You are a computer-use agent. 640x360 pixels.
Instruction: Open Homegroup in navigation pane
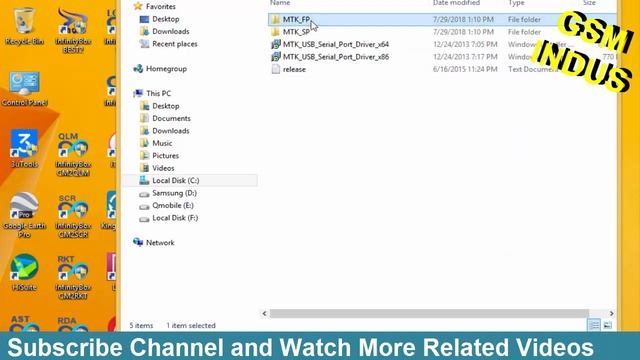(167, 69)
